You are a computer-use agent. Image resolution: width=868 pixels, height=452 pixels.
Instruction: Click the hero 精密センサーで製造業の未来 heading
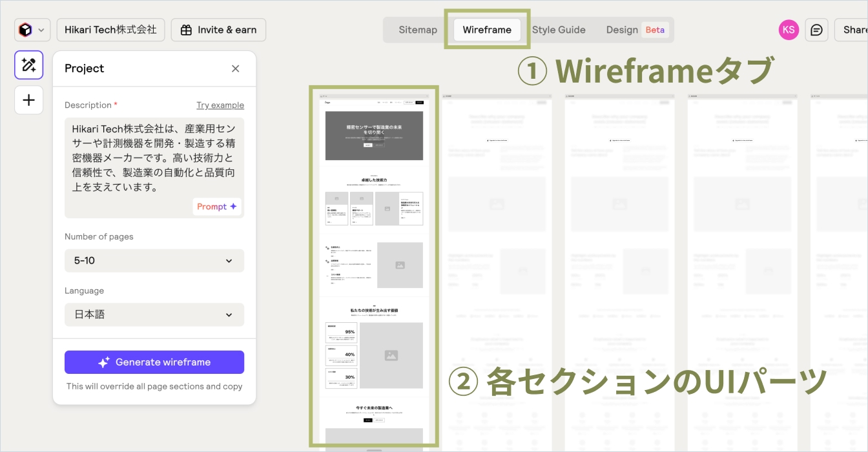(x=374, y=129)
